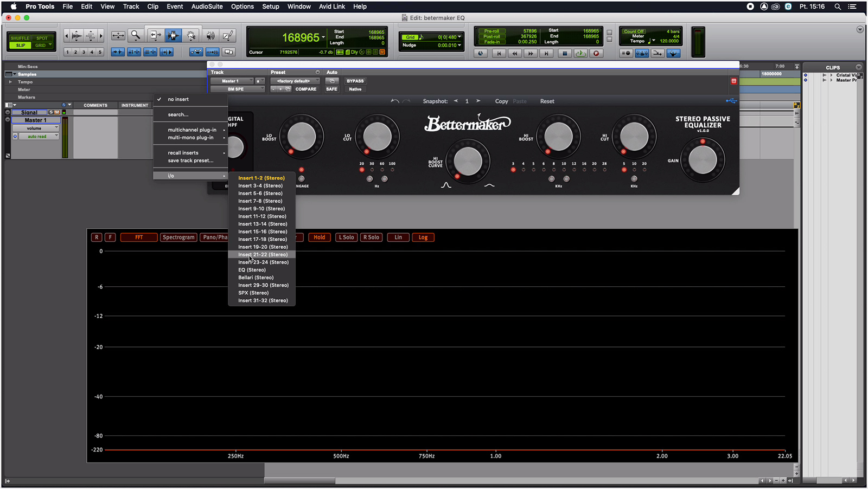Solo the Signal track
This screenshot has width=868, height=489.
[x=51, y=112]
